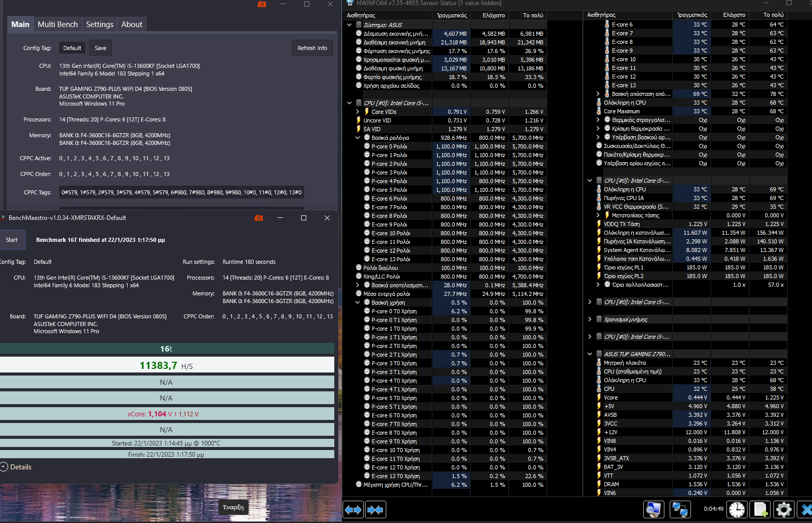Click the Start benchmark button
The image size is (812, 523).
click(x=12, y=240)
